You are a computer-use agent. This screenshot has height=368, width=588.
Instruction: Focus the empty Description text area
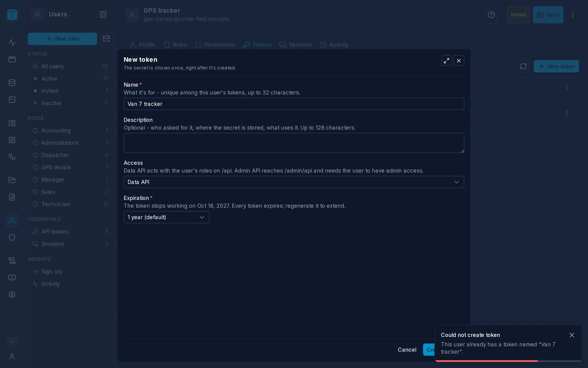(294, 143)
